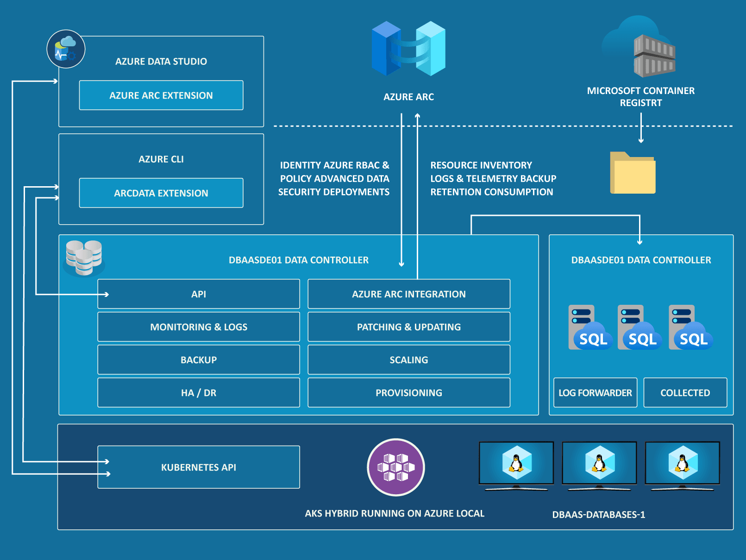Viewport: 746px width, 560px height.
Task: Click the first SQL server icon
Action: pos(590,327)
